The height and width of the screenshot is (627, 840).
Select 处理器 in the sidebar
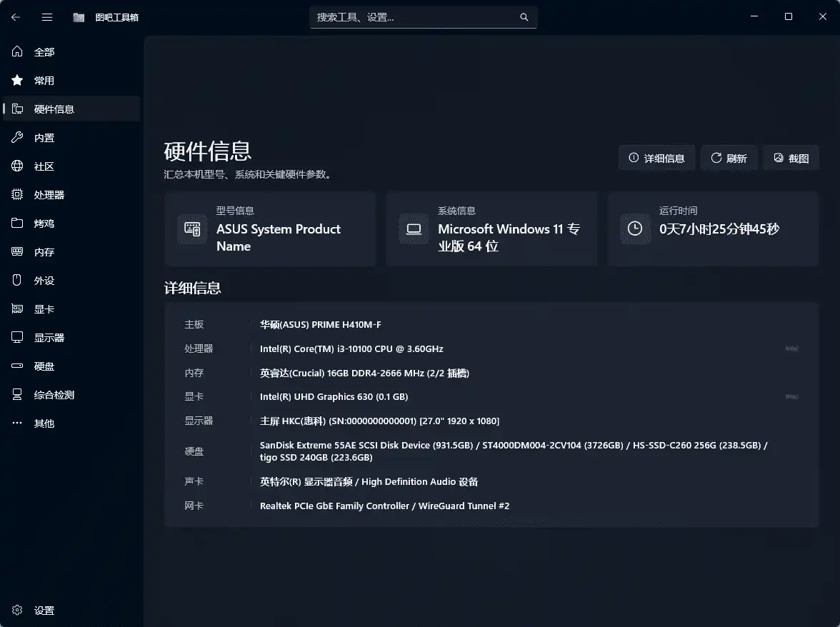coord(71,194)
